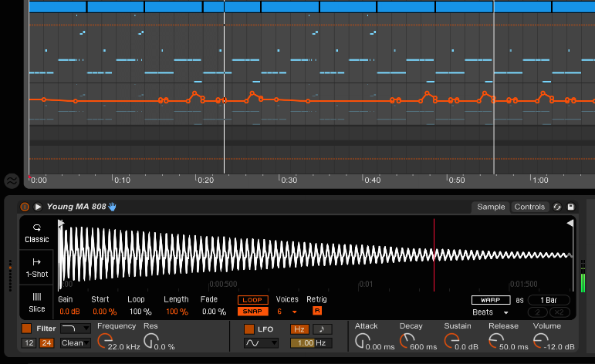Open the Controls tab
This screenshot has height=364, width=595.
tap(529, 207)
